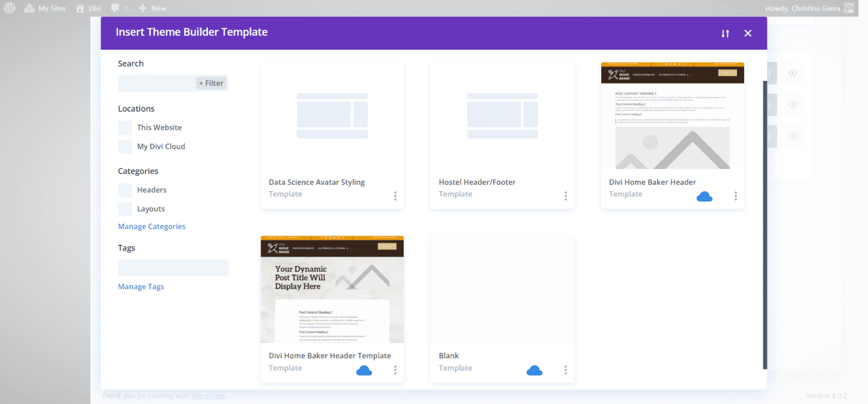Open the comments icon in the admin bar
Screen dimensions: 868x404
pos(116,8)
